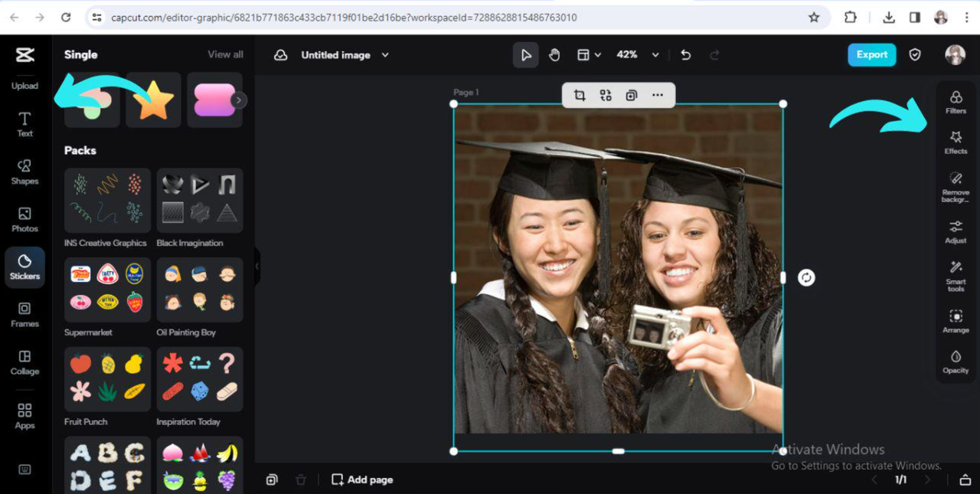Open Fruit Punch sticker pack
980x494 pixels.
point(107,379)
